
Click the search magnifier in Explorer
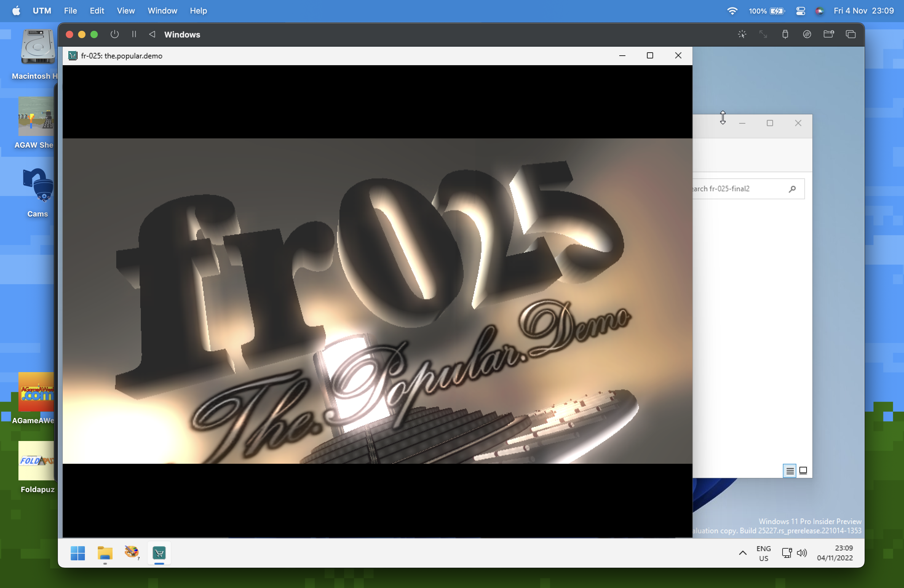[792, 189]
